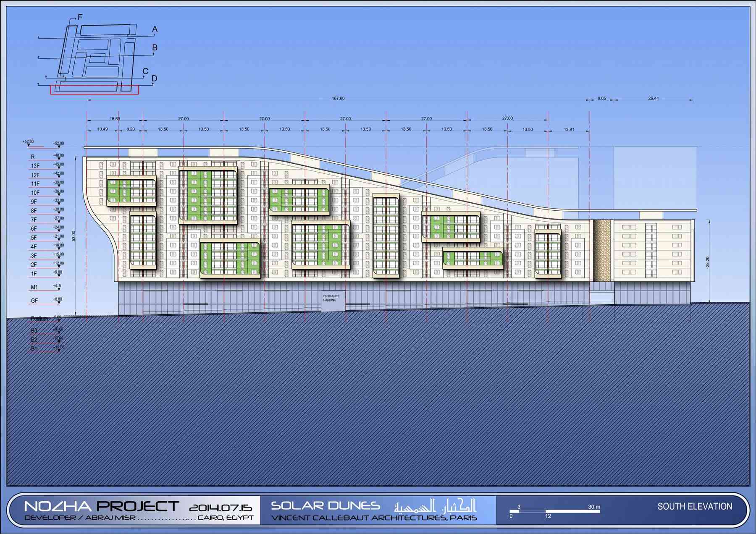Click the 28.20 vertical height dimension
Screen dimensions: 756x534
(707, 262)
